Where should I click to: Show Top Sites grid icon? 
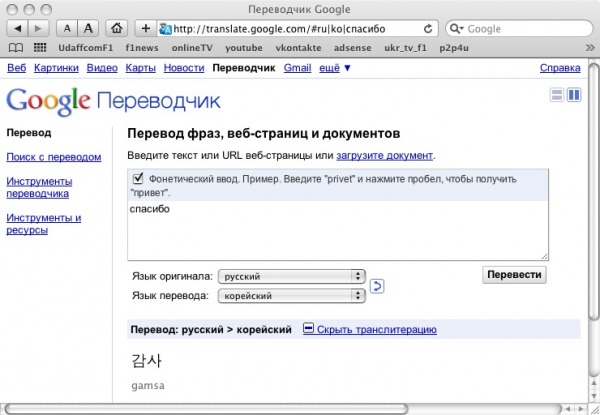point(40,48)
